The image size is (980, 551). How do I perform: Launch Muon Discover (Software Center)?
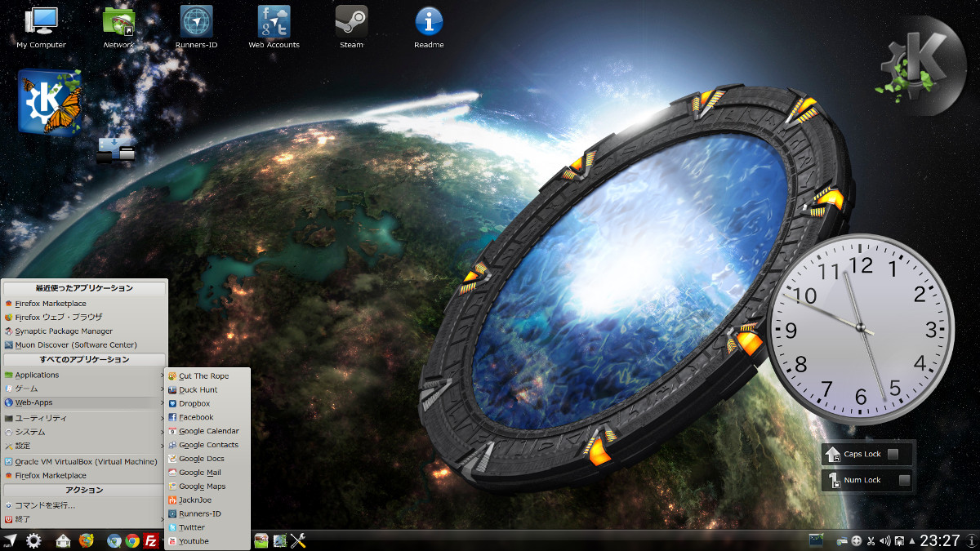(85, 344)
